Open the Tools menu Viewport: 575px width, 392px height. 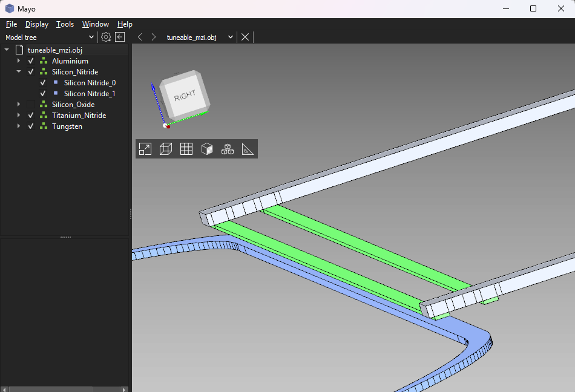(x=65, y=24)
